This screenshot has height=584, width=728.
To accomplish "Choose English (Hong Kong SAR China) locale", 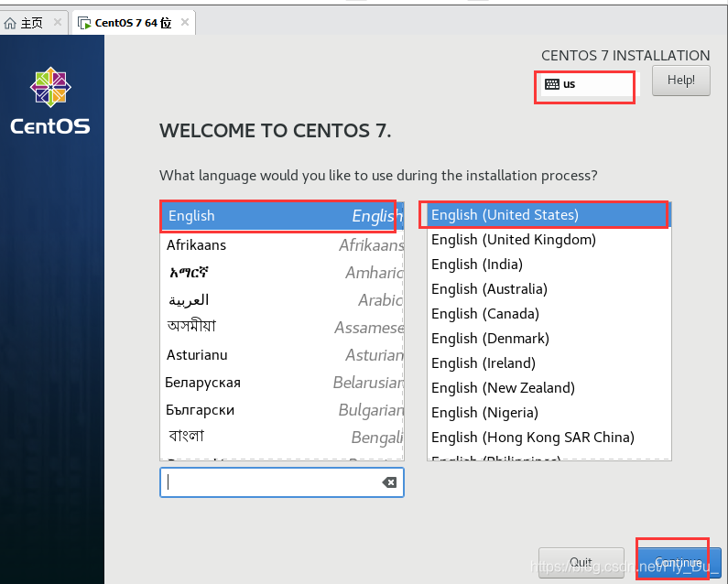I will 549,438.
